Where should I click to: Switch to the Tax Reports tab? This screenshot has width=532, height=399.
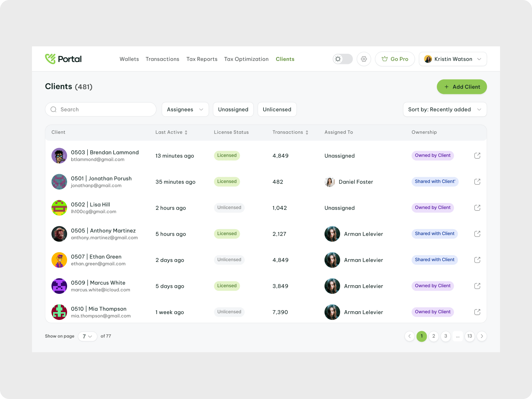pyautogui.click(x=202, y=59)
